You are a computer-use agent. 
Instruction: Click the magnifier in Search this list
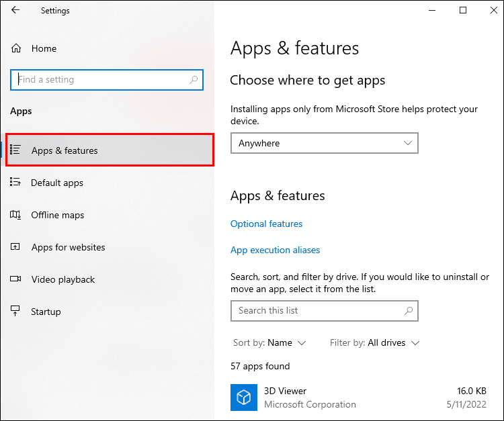pos(409,310)
